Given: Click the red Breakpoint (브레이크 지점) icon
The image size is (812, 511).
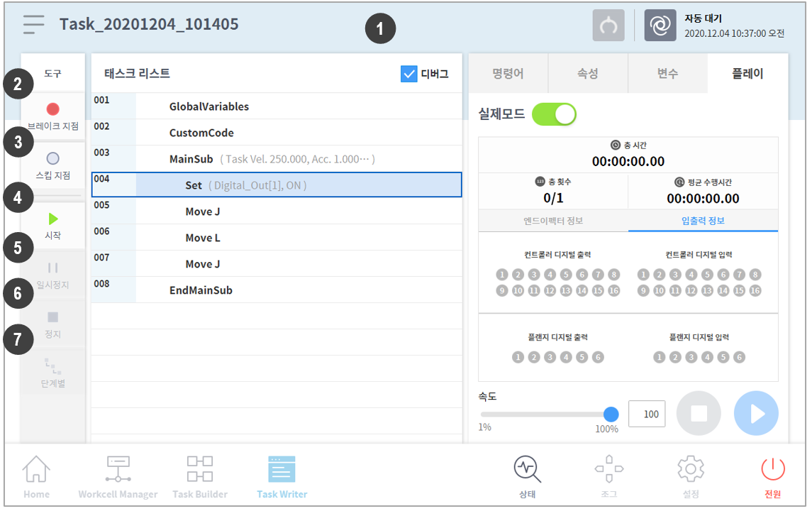Looking at the screenshot, I should [x=52, y=109].
